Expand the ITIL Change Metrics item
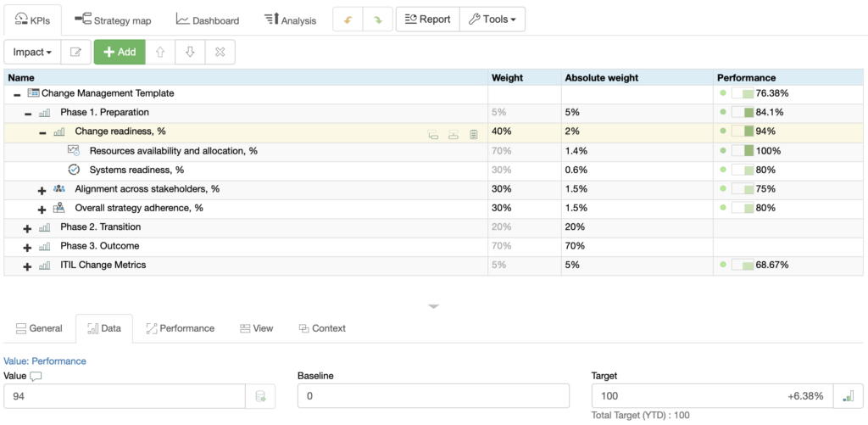868x425 pixels. click(27, 266)
